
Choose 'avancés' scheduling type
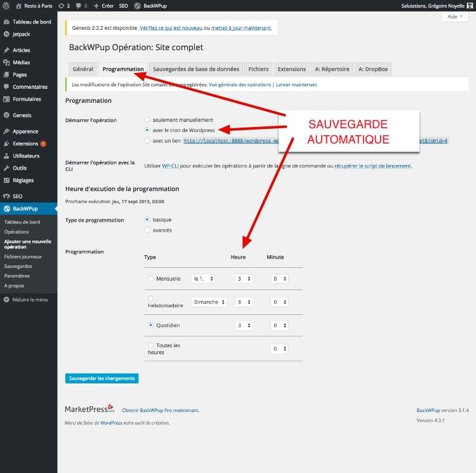pos(147,230)
